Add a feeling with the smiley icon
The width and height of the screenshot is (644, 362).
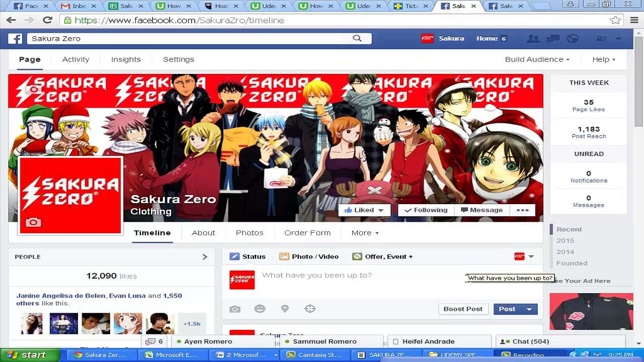point(260,309)
